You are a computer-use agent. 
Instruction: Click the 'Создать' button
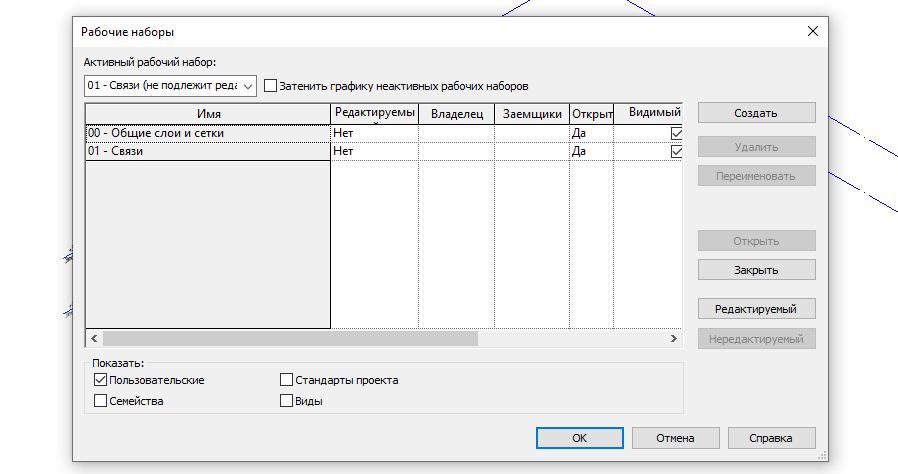756,113
